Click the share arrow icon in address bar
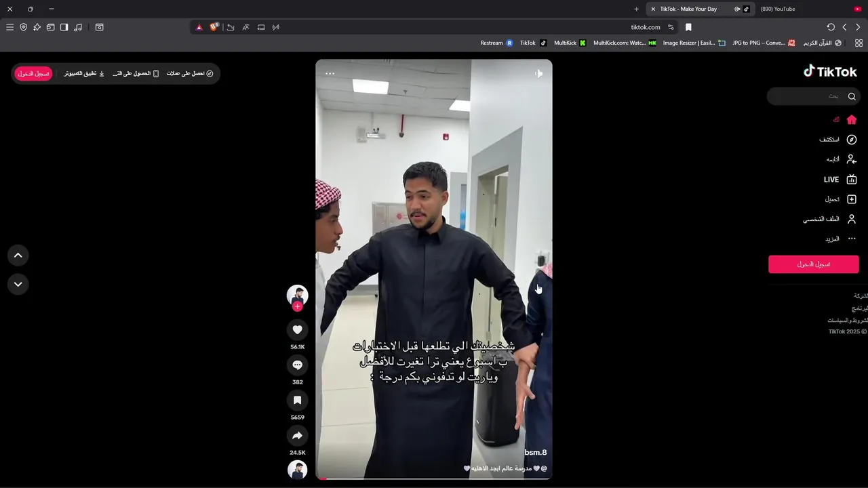The image size is (868, 488). point(231,27)
